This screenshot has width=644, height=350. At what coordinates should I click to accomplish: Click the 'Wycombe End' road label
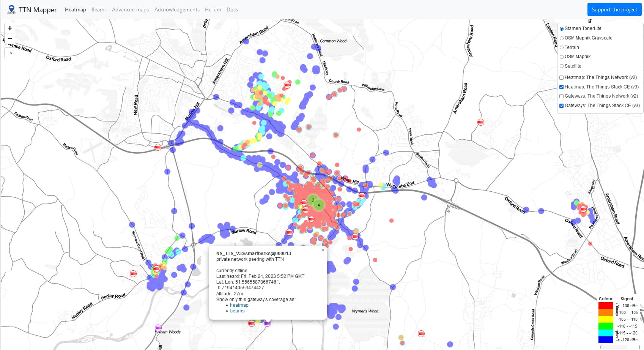[400, 185]
